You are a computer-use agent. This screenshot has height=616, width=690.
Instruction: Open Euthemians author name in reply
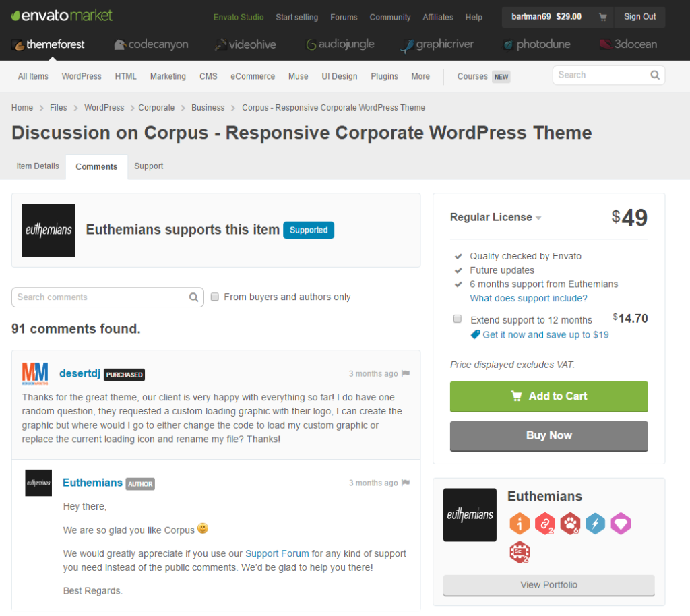(92, 483)
